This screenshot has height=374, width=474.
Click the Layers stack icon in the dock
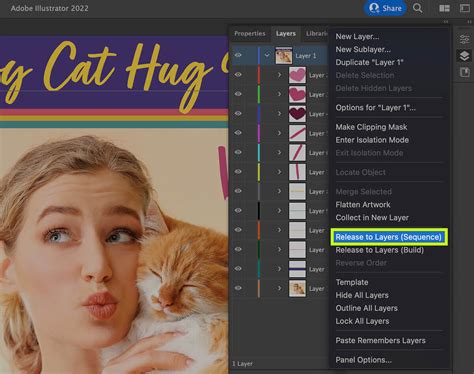(464, 56)
